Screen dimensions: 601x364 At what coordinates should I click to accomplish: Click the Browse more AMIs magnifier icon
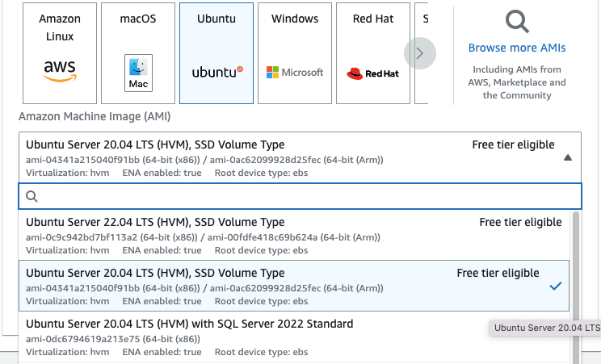coord(517,22)
